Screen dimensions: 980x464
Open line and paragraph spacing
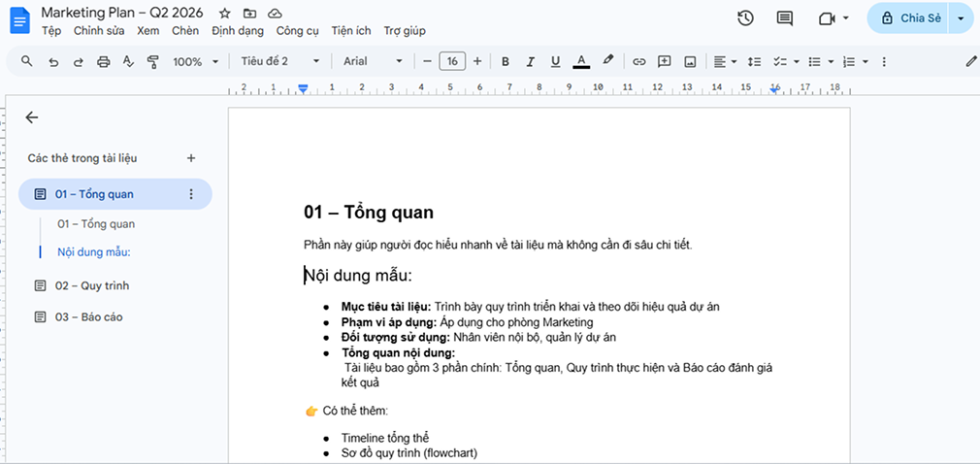click(754, 61)
